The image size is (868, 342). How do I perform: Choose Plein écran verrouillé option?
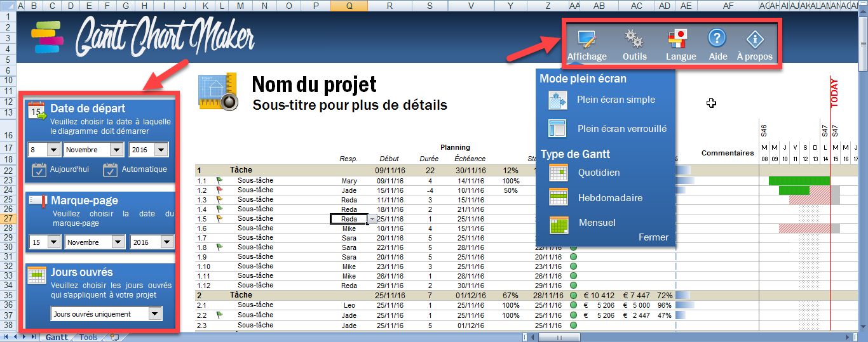click(621, 129)
